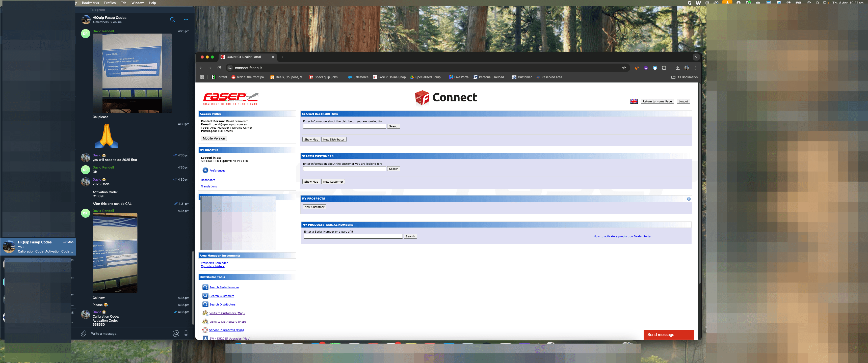Click the Send message button
Viewport: 868px width, 363px height.
click(x=669, y=335)
